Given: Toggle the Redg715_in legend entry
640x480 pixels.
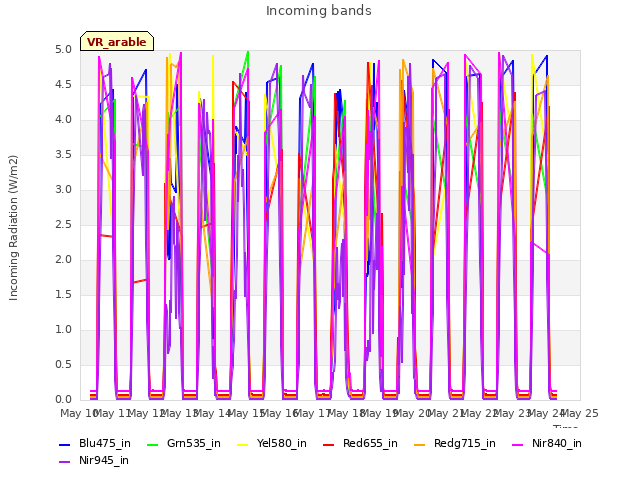Looking at the screenshot, I should pyautogui.click(x=455, y=444).
